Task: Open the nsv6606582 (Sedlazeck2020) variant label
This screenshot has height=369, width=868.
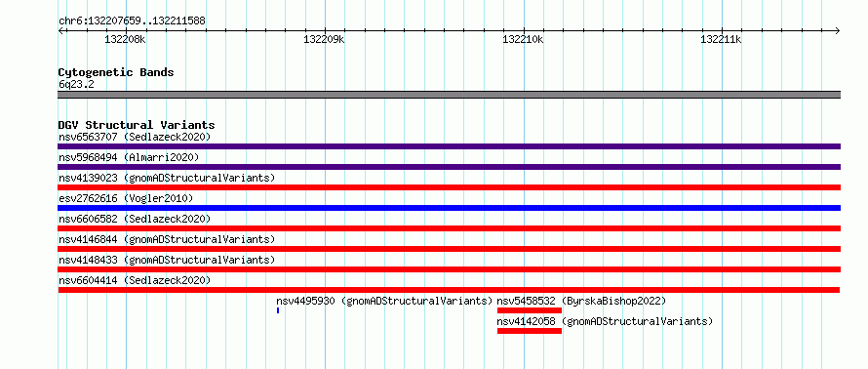Action: (135, 219)
